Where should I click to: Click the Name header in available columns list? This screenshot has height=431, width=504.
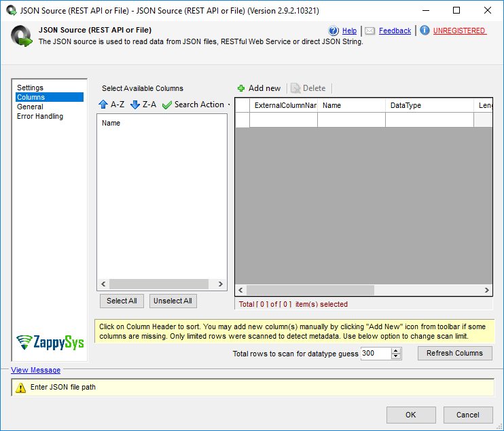(111, 123)
